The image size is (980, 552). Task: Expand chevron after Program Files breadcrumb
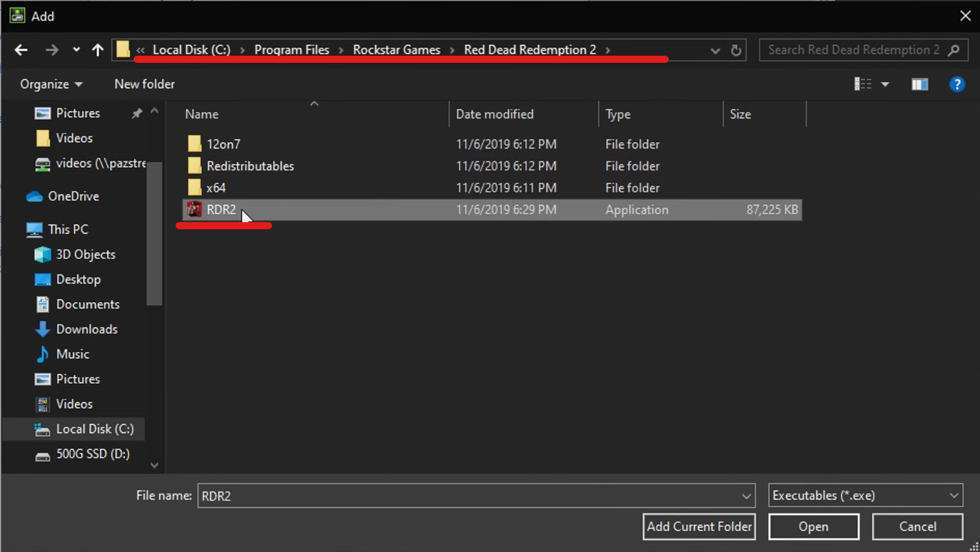tap(341, 50)
